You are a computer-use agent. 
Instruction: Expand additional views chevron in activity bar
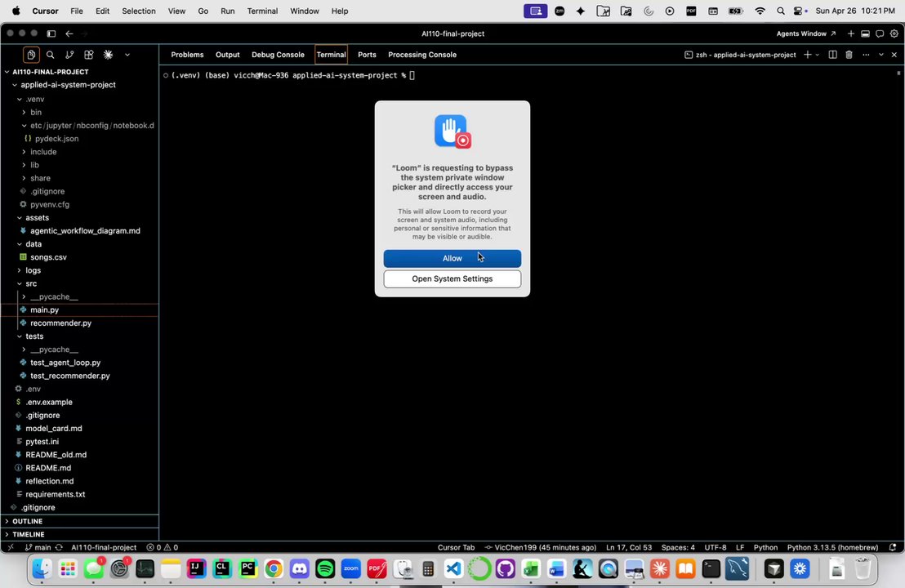click(127, 55)
